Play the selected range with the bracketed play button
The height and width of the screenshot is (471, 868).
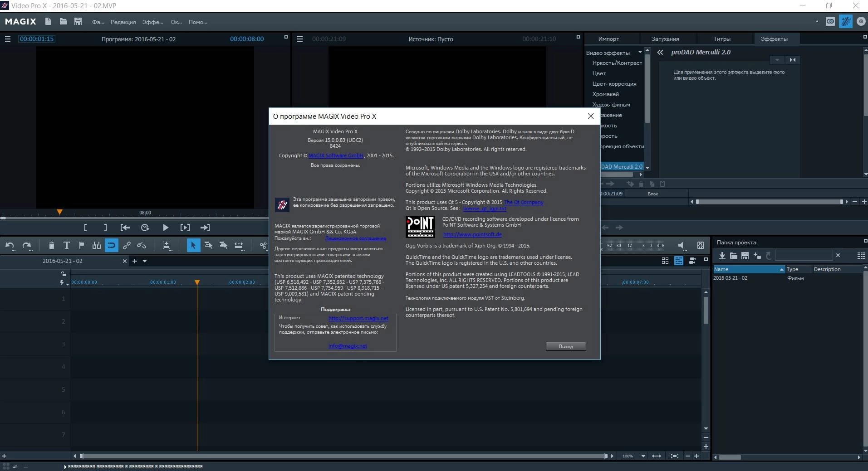(185, 228)
